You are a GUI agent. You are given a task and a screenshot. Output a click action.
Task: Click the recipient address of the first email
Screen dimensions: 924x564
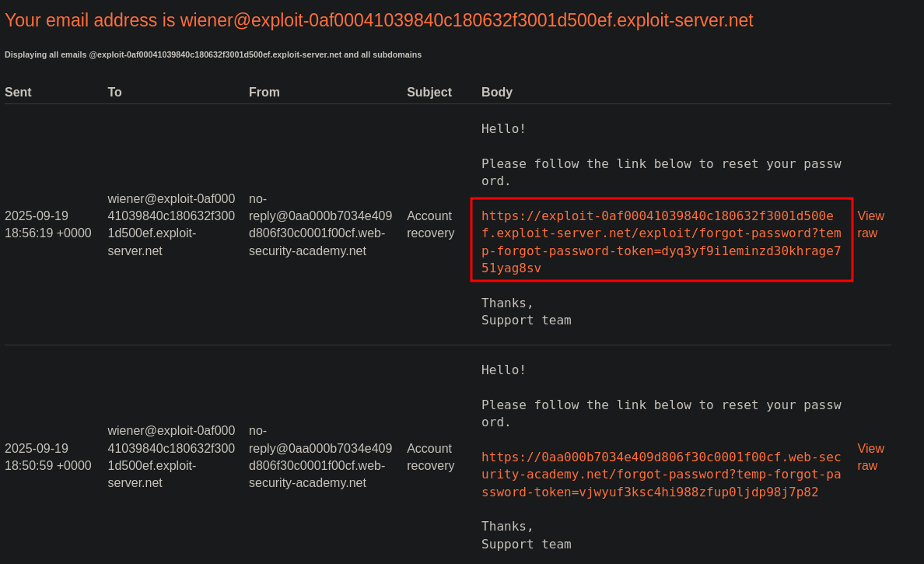pyautogui.click(x=171, y=224)
